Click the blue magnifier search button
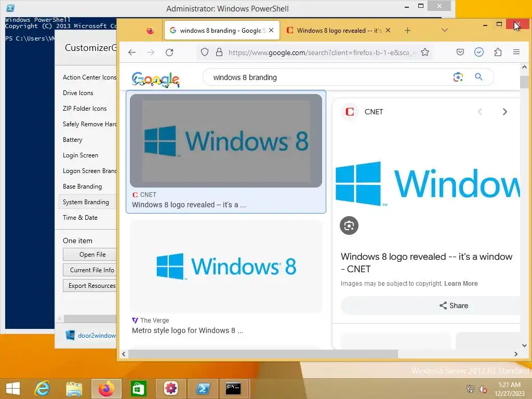The image size is (532, 399). [478, 77]
